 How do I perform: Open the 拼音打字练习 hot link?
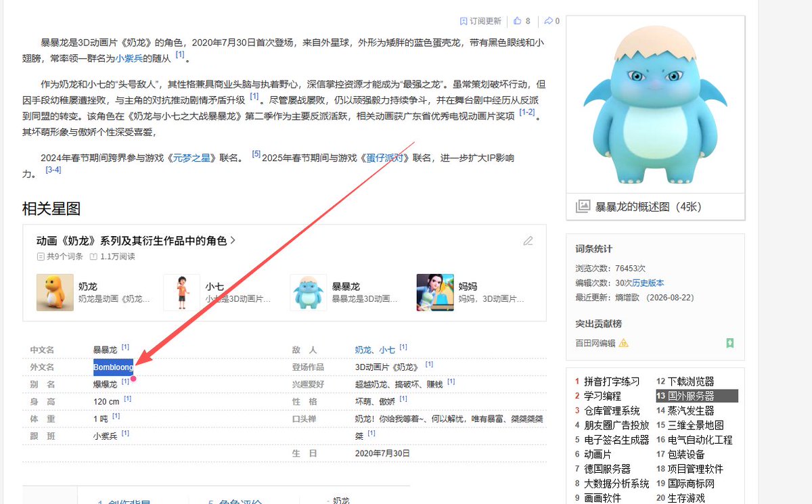click(x=612, y=382)
